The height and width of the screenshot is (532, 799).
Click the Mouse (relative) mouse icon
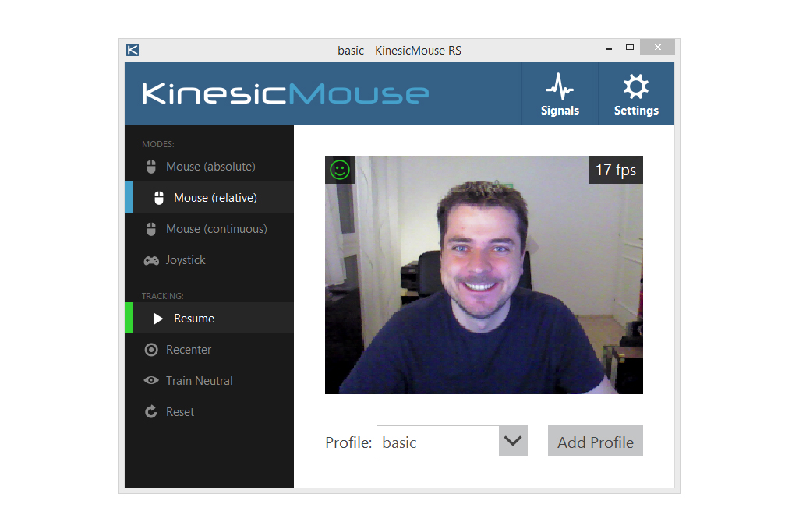coord(159,198)
